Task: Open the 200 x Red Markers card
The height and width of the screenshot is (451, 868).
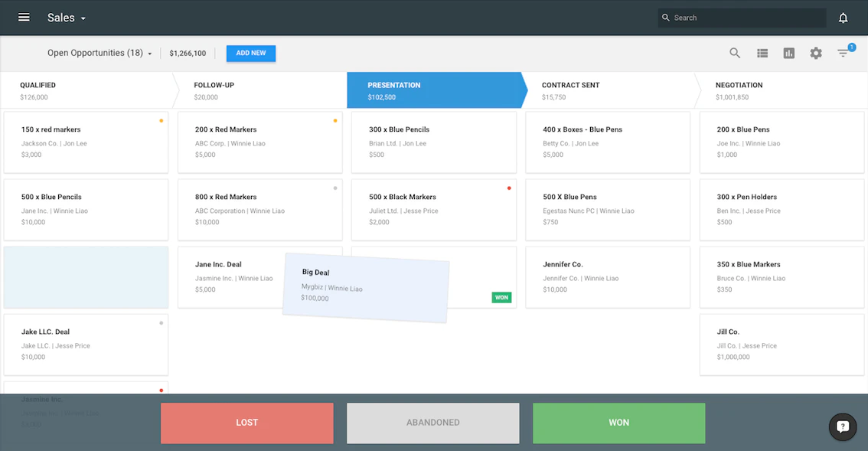Action: (260, 142)
